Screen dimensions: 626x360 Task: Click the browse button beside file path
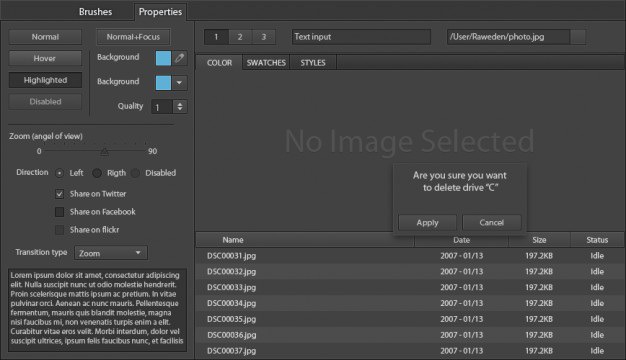578,37
